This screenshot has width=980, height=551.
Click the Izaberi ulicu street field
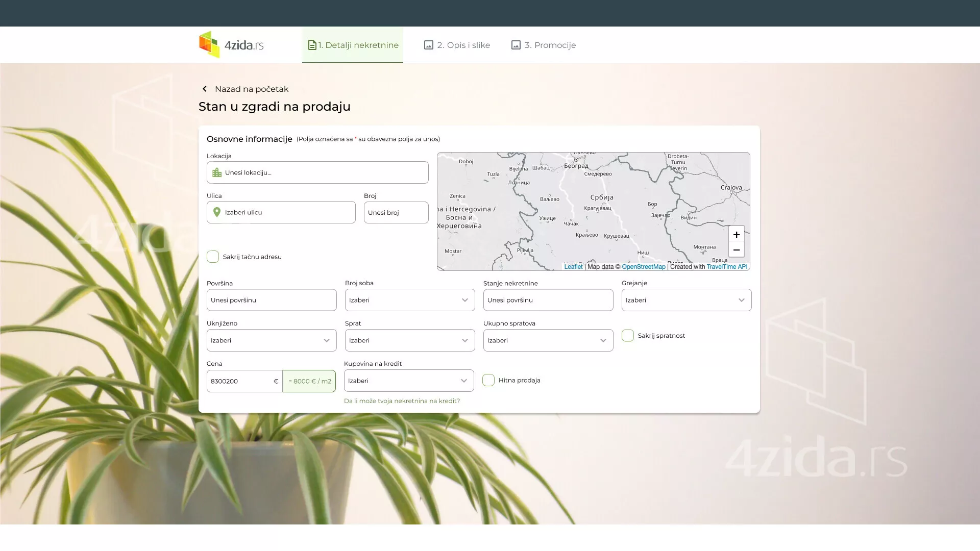point(281,212)
